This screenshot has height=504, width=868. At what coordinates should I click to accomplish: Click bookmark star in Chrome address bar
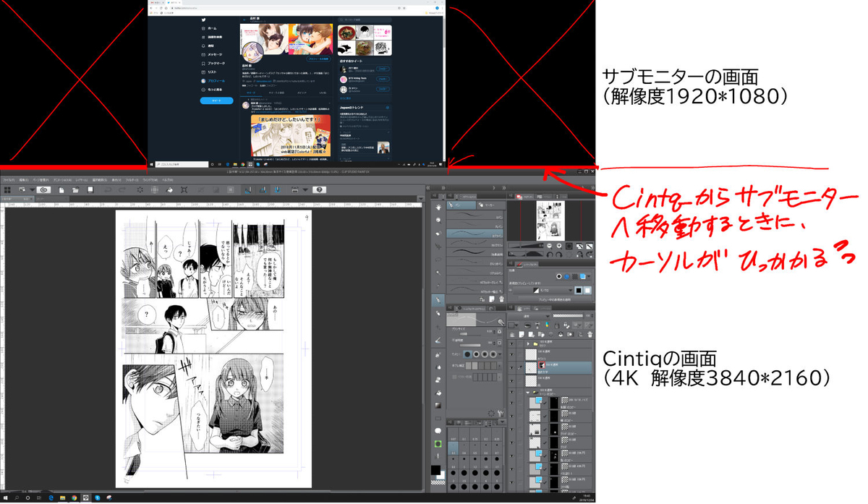pyautogui.click(x=404, y=8)
